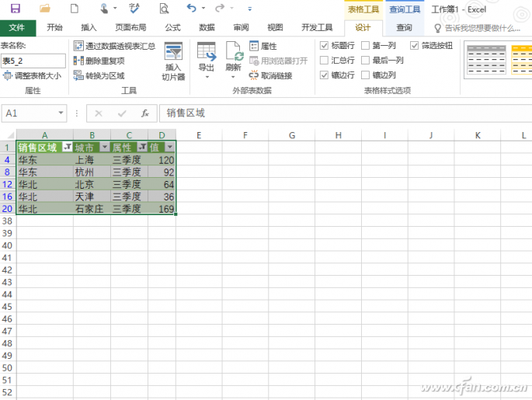Open the 城市 column filter dropdown
Viewport: 532px width, 400px height.
point(105,148)
